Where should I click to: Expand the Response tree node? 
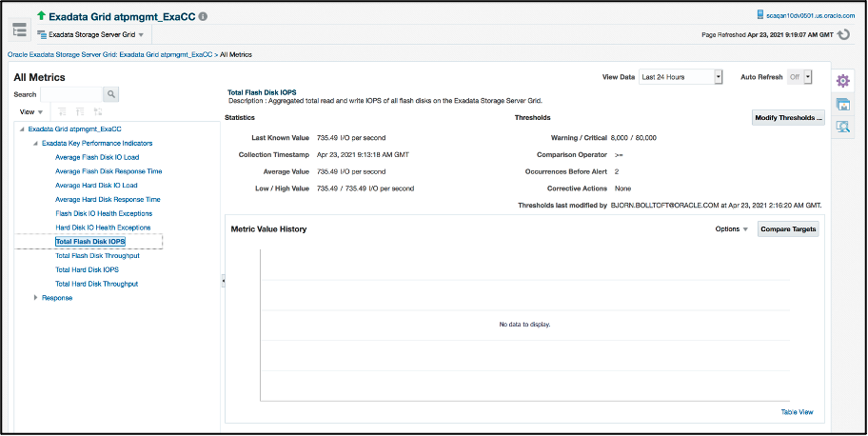[x=36, y=298]
